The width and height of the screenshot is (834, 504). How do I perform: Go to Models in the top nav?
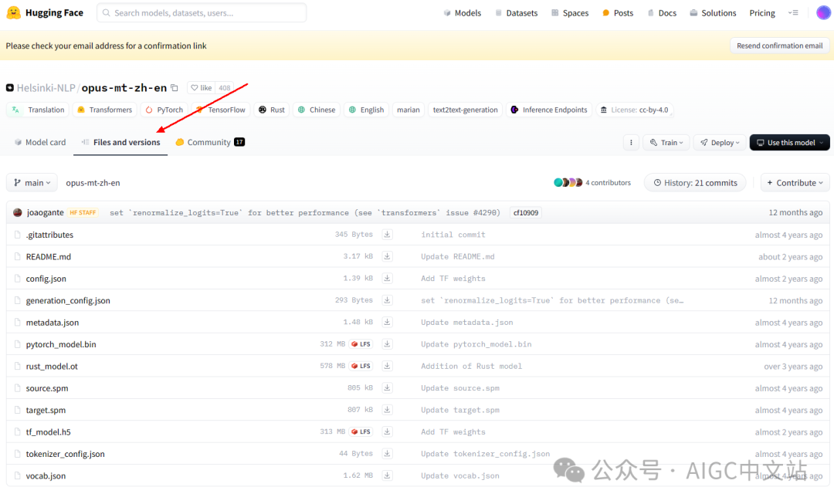tap(463, 13)
